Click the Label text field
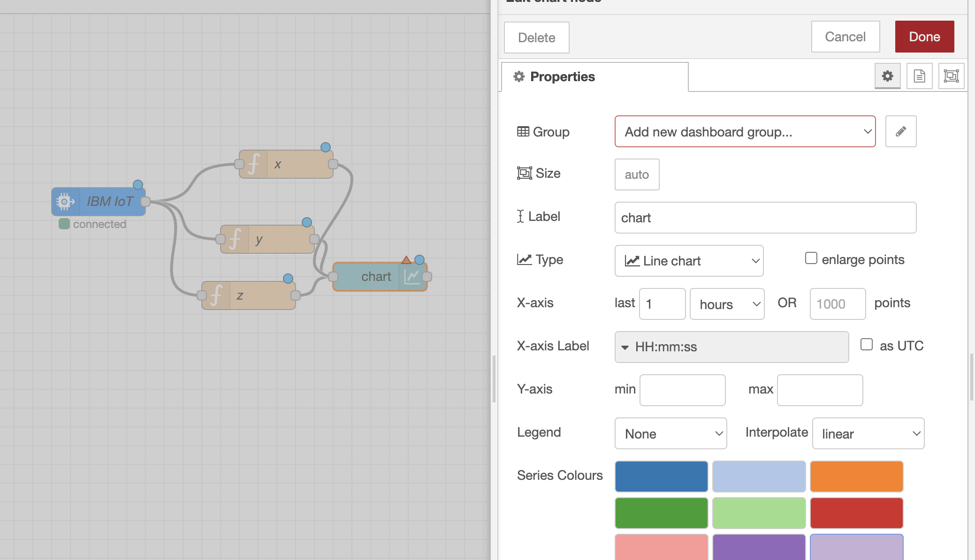The image size is (975, 560). click(765, 218)
